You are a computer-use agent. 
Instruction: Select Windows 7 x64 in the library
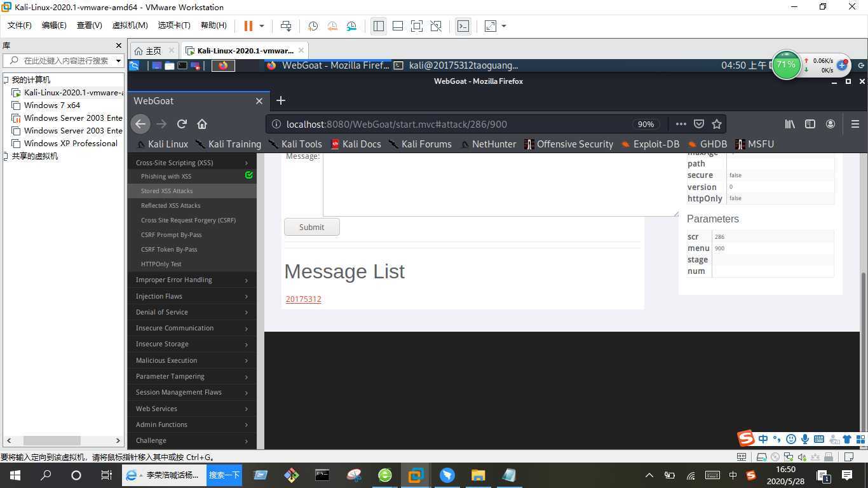click(x=52, y=105)
